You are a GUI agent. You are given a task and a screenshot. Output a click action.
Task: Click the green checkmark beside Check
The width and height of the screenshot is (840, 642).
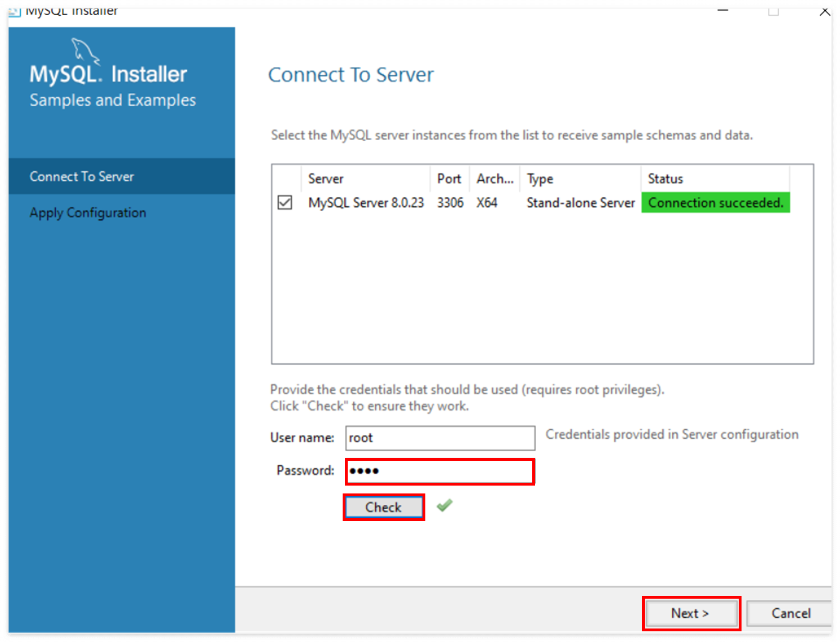[x=444, y=505]
